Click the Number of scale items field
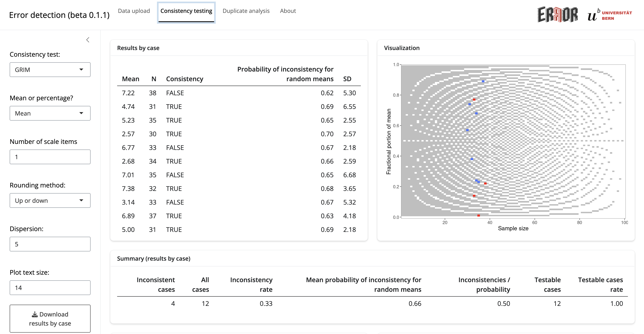Image resolution: width=644 pixels, height=334 pixels. 50,157
